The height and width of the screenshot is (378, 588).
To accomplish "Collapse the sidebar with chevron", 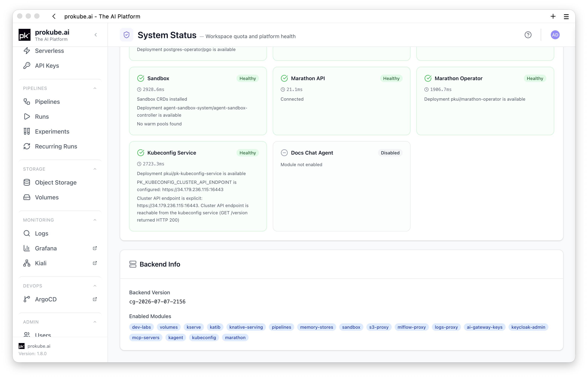I will pos(96,35).
